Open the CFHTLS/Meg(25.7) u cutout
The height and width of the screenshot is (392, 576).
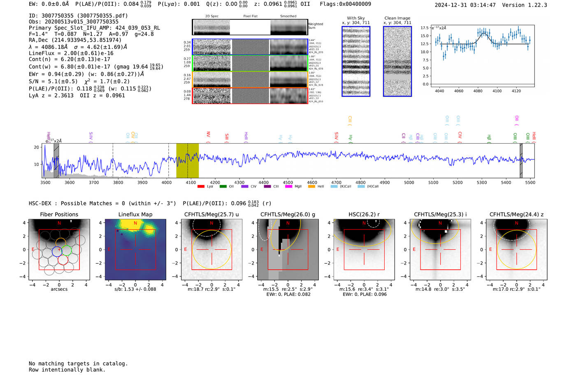(x=211, y=250)
